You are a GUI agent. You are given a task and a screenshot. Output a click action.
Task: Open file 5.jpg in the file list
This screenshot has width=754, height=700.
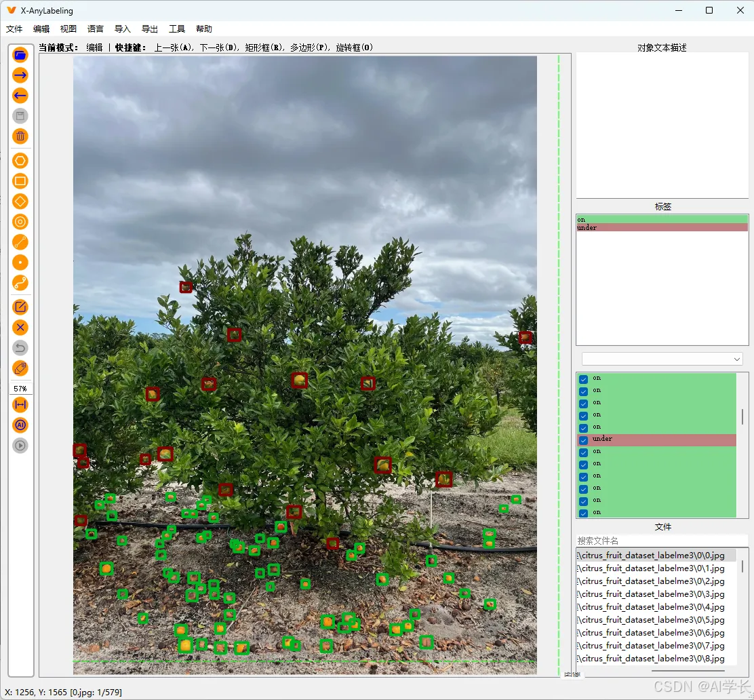pos(656,620)
